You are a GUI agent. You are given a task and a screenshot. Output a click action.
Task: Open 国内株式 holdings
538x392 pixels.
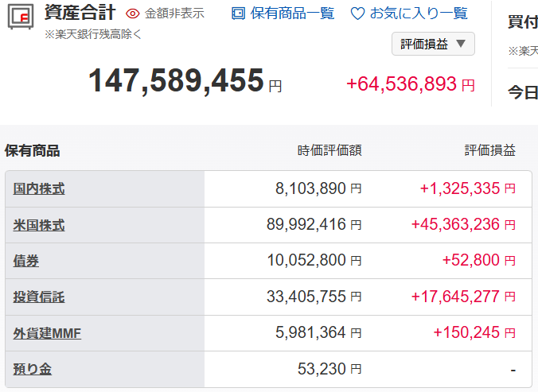point(39,189)
